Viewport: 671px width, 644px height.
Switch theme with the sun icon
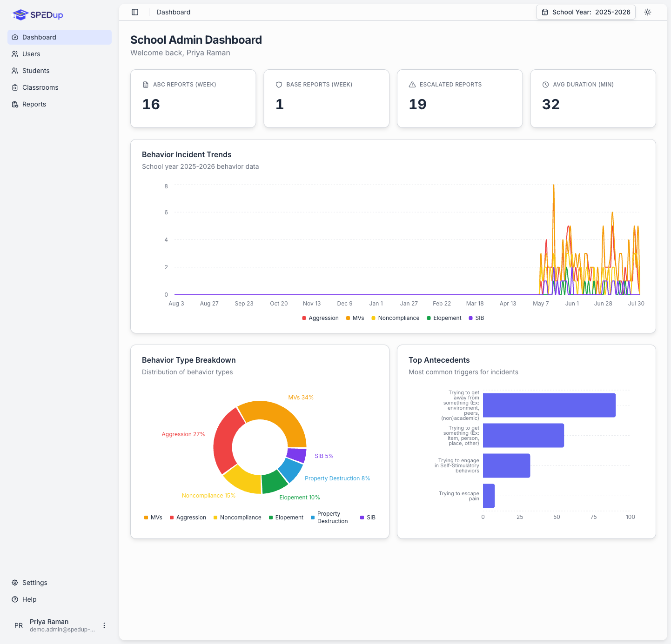(x=648, y=12)
